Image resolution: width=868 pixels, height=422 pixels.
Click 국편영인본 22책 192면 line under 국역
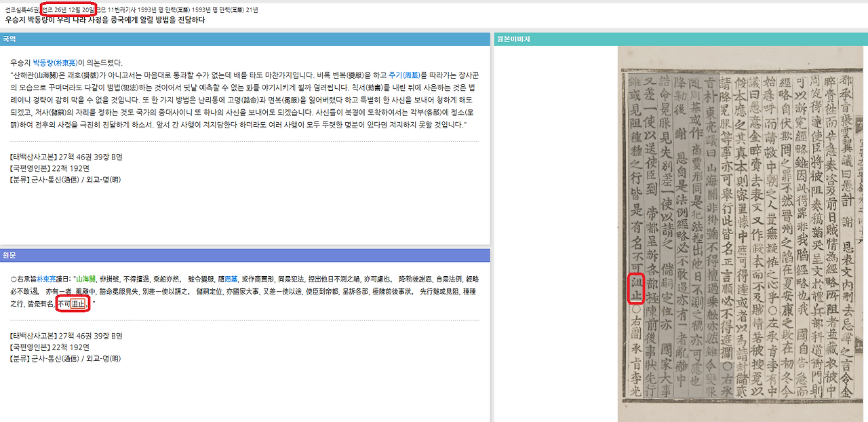(x=50, y=168)
